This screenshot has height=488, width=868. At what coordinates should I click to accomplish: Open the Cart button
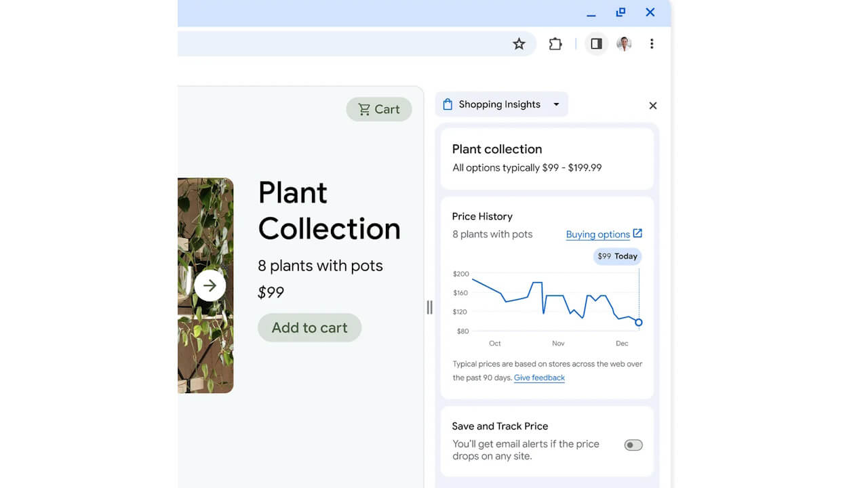379,109
